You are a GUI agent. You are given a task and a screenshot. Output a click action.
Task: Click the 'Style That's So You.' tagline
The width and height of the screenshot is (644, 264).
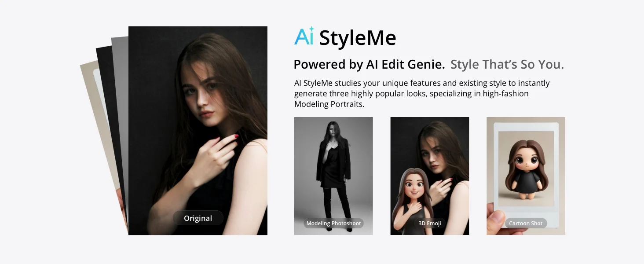click(507, 64)
